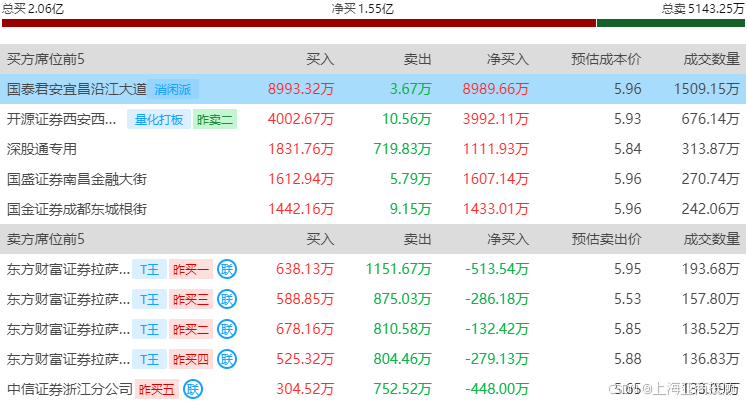Viewport: 747px width, 402px height.
Task: Click the 昨买三 tag
Action: pyautogui.click(x=191, y=300)
